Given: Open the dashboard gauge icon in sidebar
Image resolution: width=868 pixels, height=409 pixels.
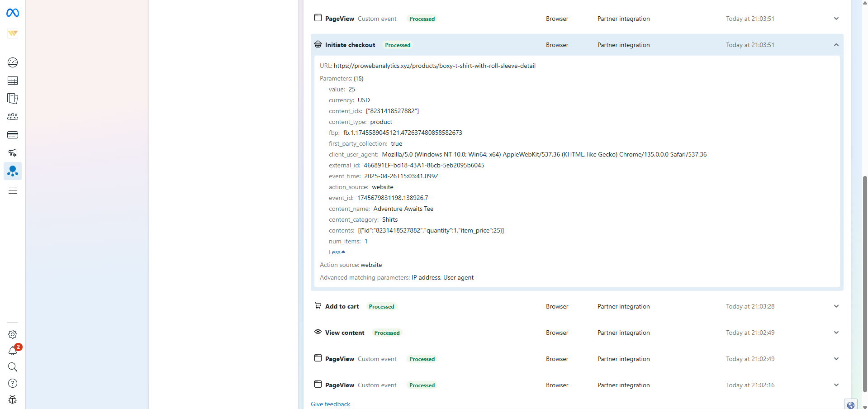Looking at the screenshot, I should [x=13, y=62].
